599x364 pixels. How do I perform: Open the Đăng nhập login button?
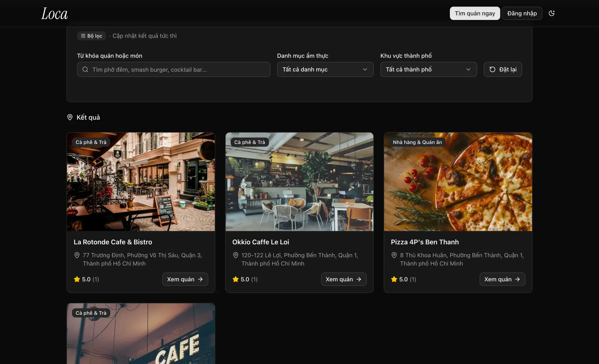click(522, 13)
